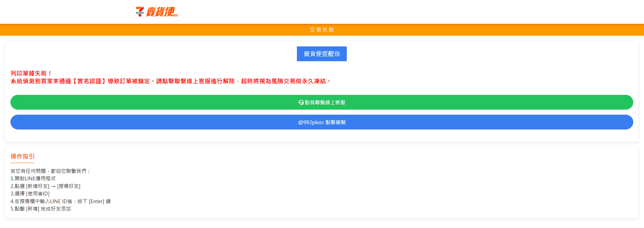This screenshot has width=644, height=228.
Task: Click step 1: 開啟LINE應用程式
Action: 33,179
